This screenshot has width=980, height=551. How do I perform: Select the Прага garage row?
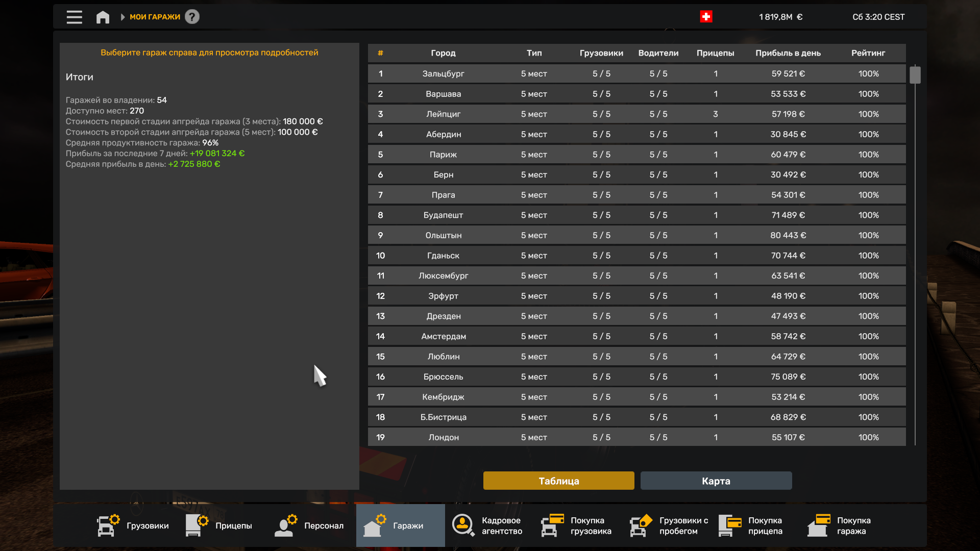pos(636,195)
